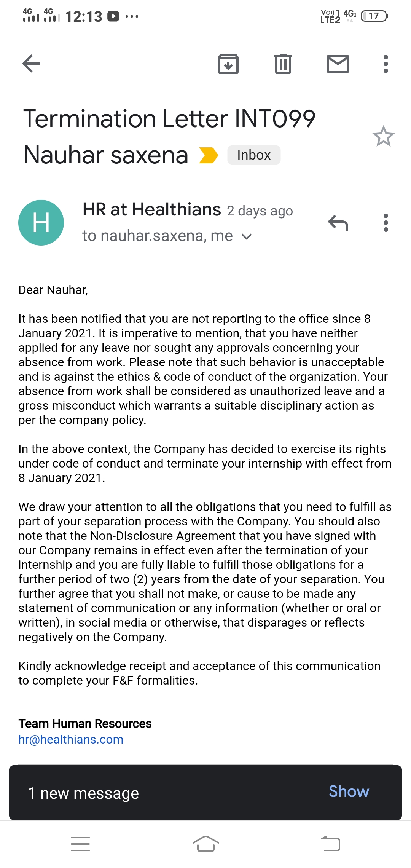Archive this email using the archive icon
The width and height of the screenshot is (411, 868).
point(228,64)
